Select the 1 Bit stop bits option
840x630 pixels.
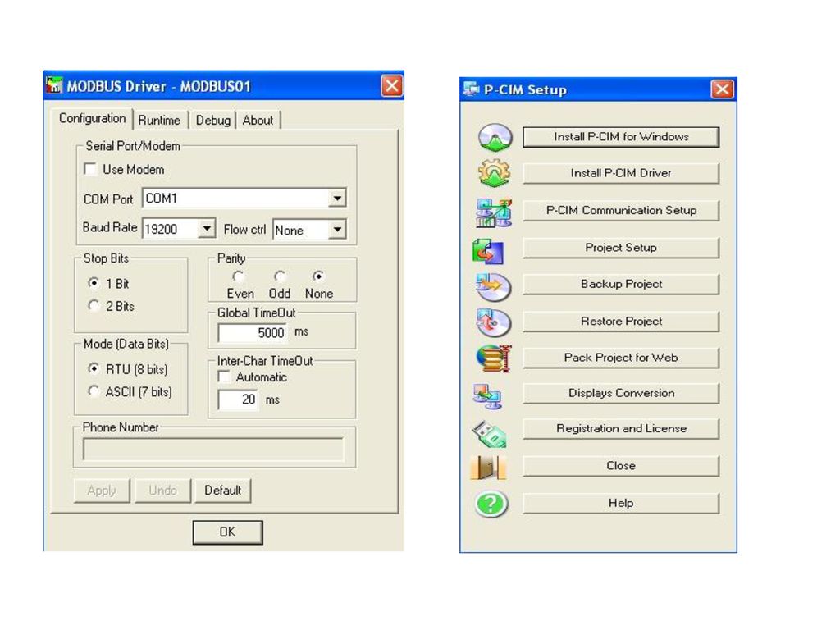tap(94, 282)
